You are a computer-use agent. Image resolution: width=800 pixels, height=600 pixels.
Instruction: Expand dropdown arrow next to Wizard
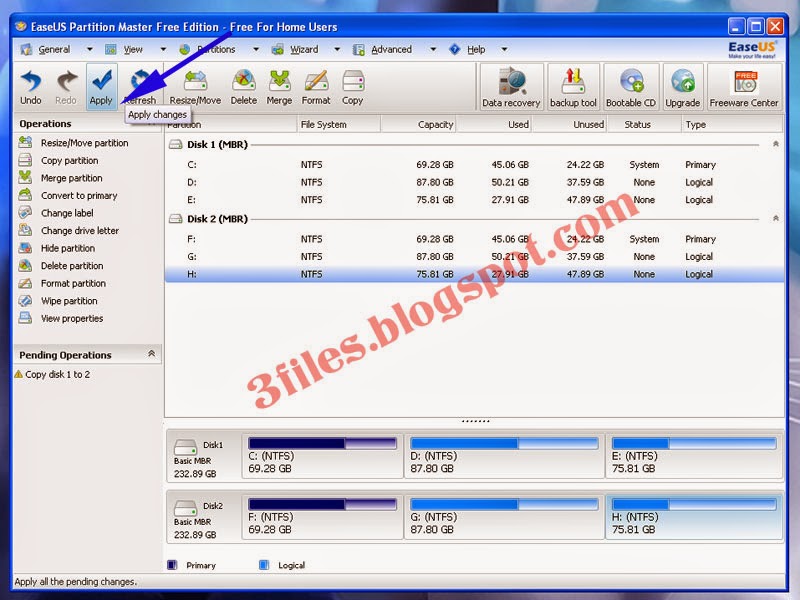click(337, 49)
